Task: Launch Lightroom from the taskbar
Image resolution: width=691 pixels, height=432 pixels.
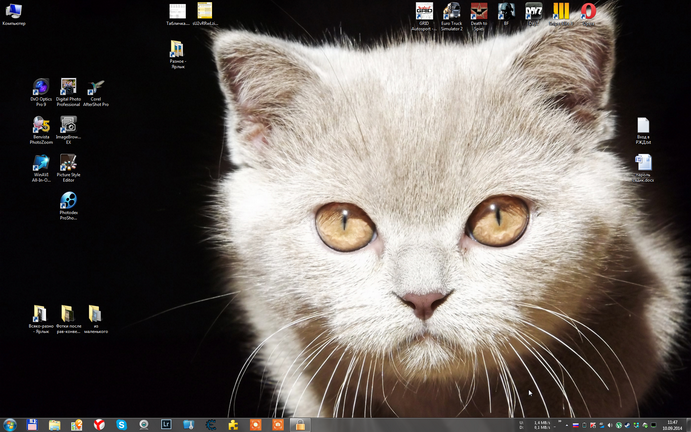Action: pos(166,425)
